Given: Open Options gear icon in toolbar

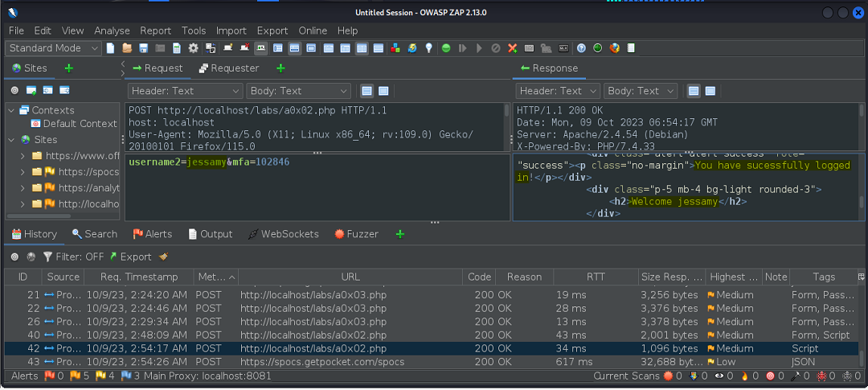Looking at the screenshot, I should pos(193,48).
